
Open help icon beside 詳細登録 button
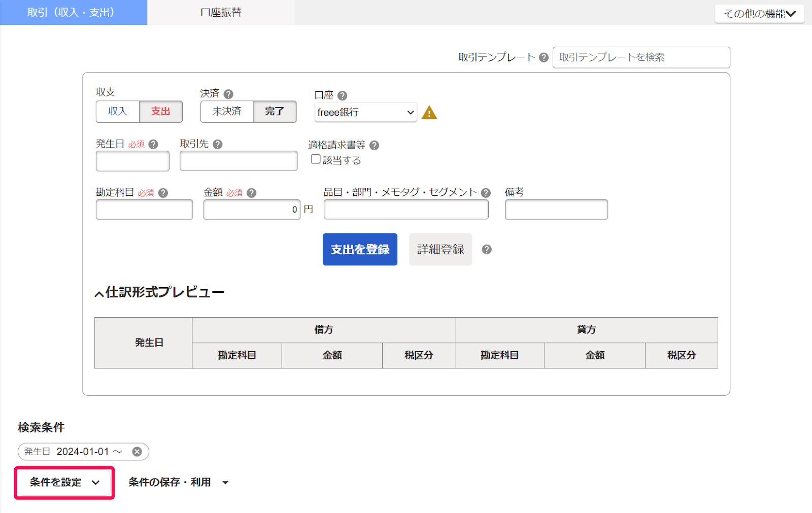coord(487,249)
